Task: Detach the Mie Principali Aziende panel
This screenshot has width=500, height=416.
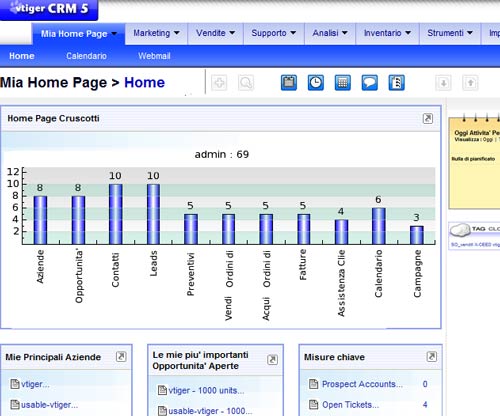Action: (x=121, y=357)
